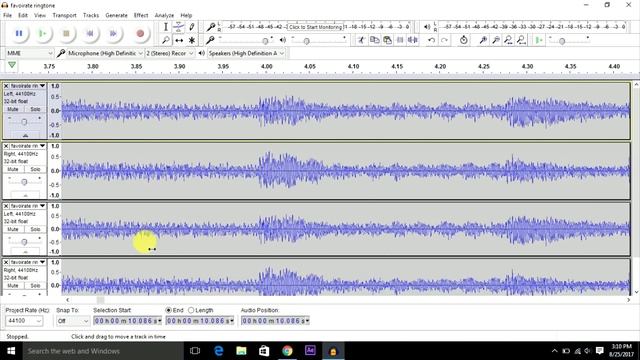Viewport: 640px width, 360px height.
Task: Mute the third track
Action: tap(13, 229)
